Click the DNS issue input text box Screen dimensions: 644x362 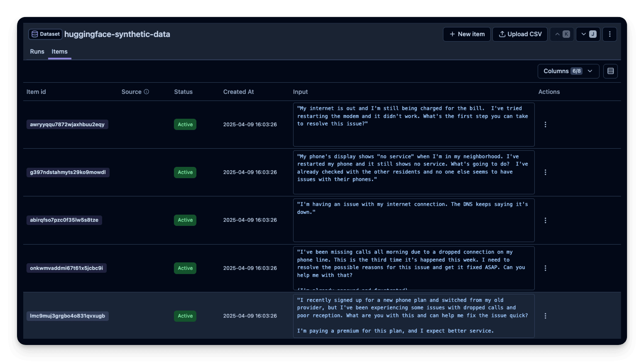413,220
